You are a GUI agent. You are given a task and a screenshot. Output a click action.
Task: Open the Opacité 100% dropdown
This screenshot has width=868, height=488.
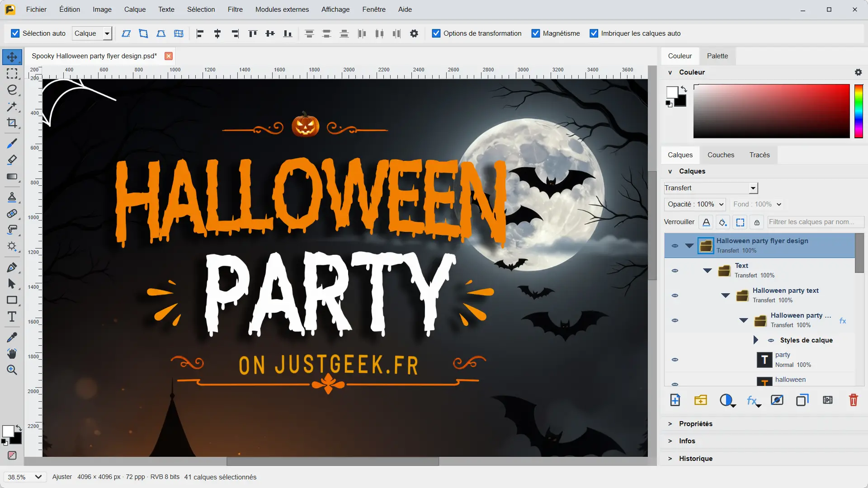(695, 204)
